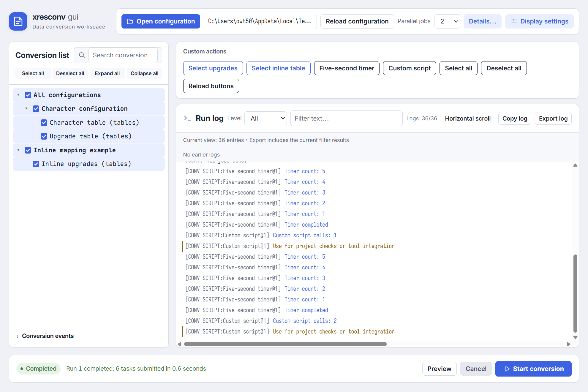Toggle Horizontal scroll for the log

tap(468, 118)
